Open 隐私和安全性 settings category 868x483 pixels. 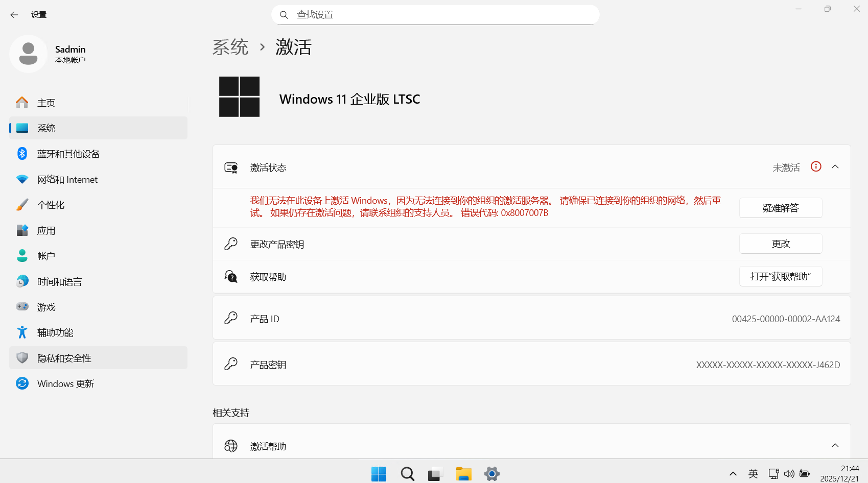(x=64, y=358)
